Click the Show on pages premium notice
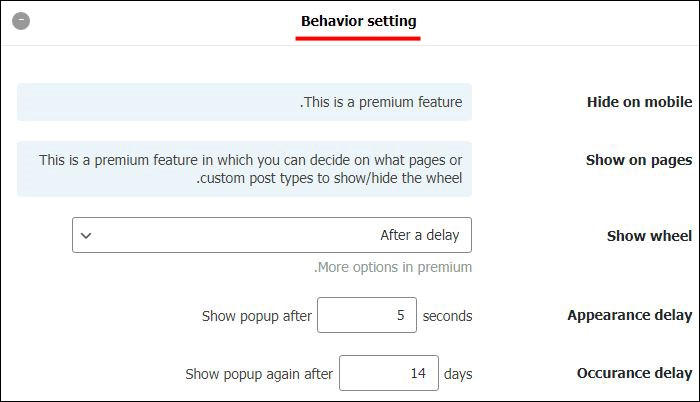 pyautogui.click(x=245, y=169)
